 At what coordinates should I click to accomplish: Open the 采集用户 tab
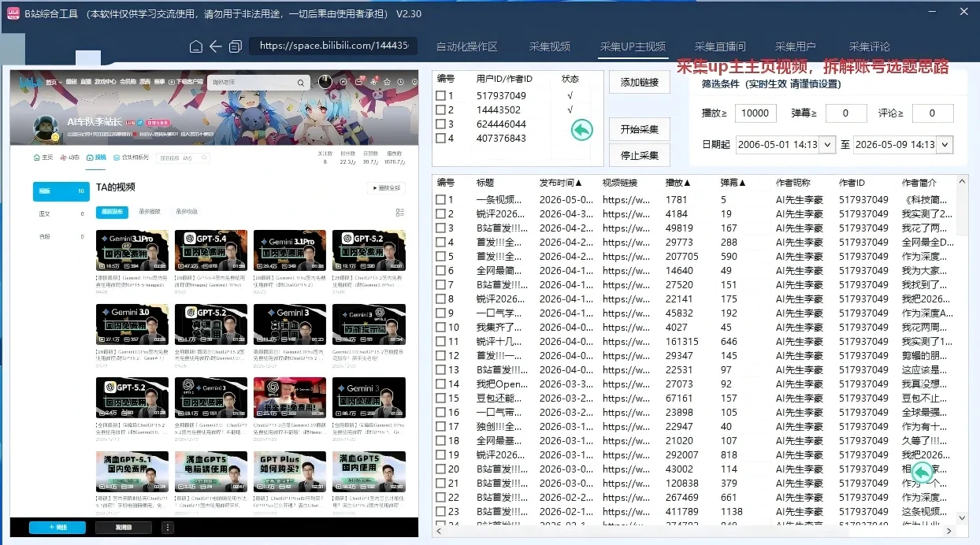tap(796, 46)
